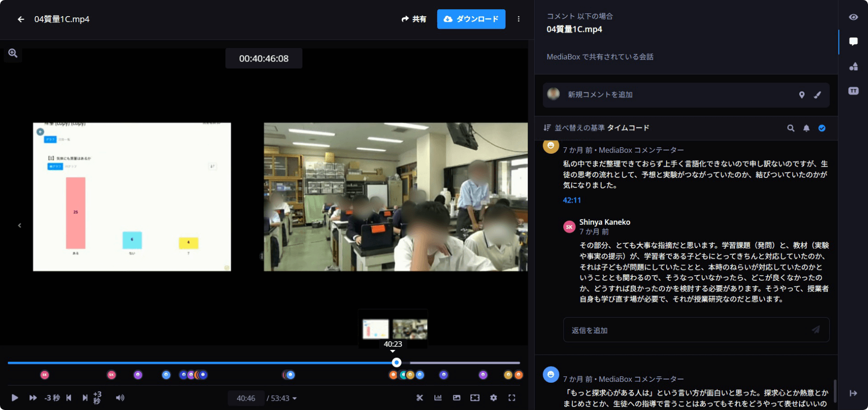Switch to the comments tab in sidebar
The width and height of the screenshot is (868, 410).
853,42
